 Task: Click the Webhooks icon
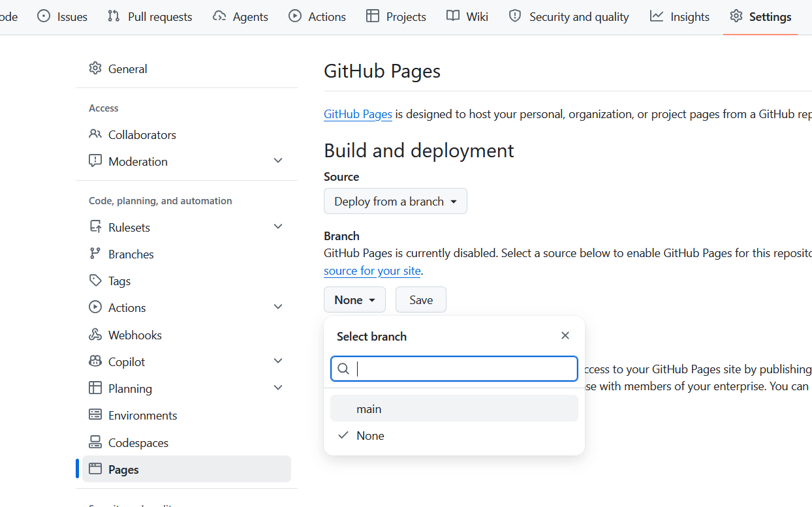[x=95, y=334]
